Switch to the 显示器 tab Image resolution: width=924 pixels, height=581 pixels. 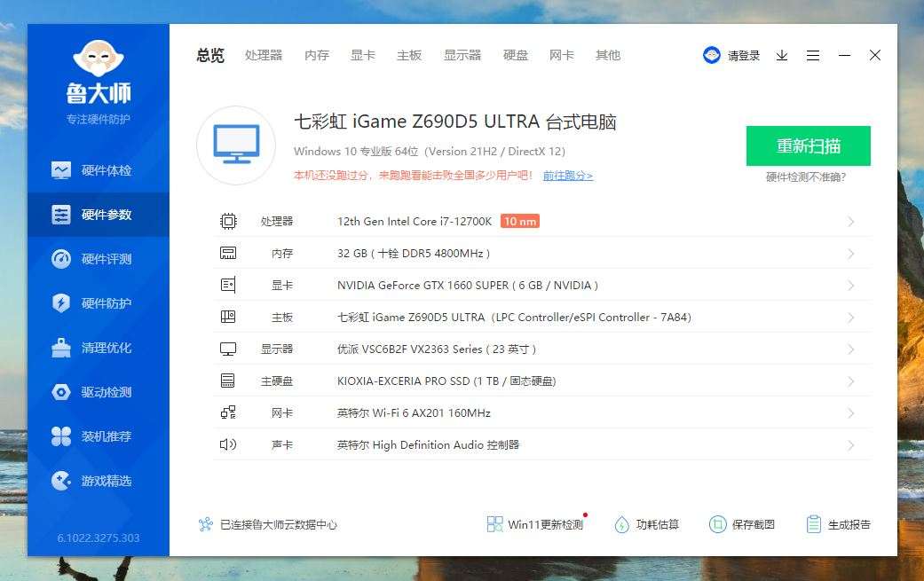(462, 55)
